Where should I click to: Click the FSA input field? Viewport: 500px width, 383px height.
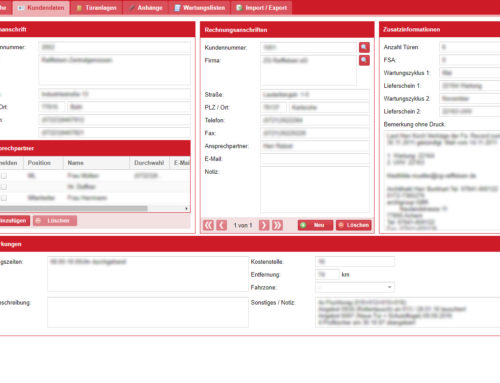click(x=470, y=60)
